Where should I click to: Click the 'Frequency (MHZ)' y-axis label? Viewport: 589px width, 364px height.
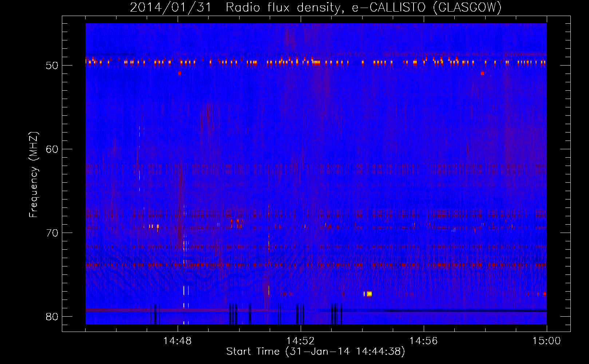coord(33,175)
